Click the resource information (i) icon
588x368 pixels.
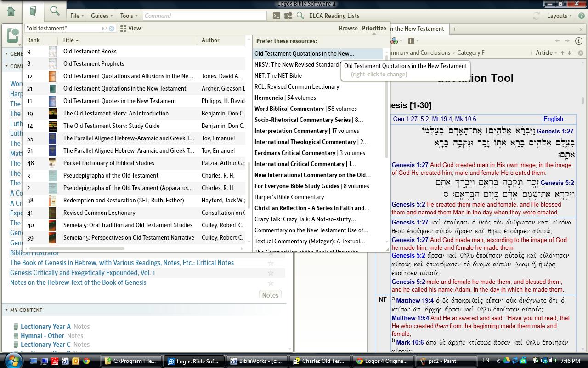579,41
